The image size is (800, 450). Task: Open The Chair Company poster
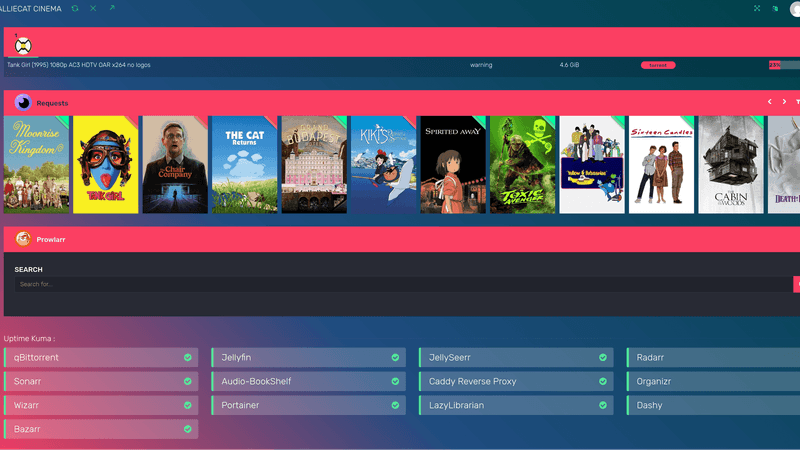pos(175,164)
